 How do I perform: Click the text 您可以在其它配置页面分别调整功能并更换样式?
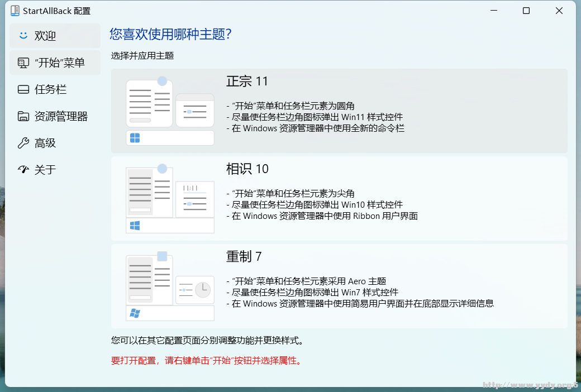click(x=207, y=341)
